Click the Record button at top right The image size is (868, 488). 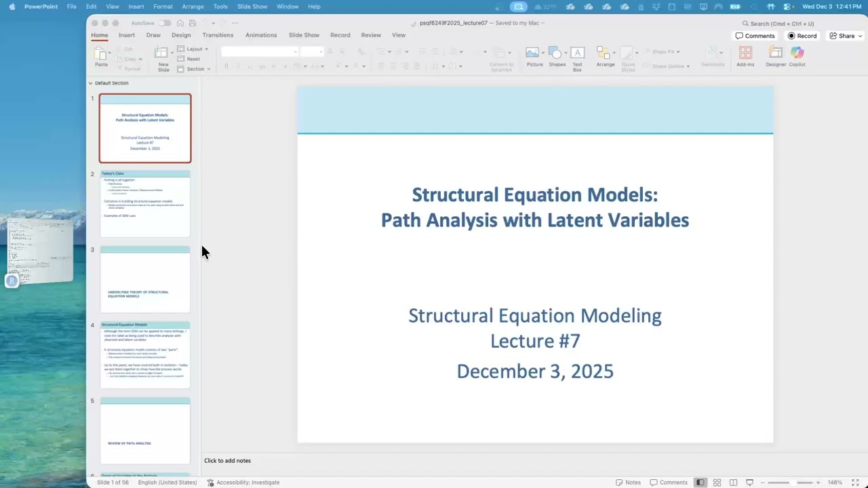tap(802, 36)
